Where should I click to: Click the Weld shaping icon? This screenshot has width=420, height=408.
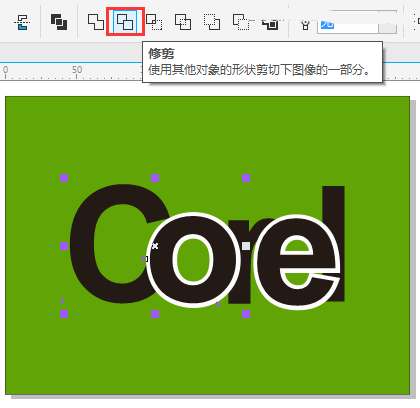click(x=96, y=22)
